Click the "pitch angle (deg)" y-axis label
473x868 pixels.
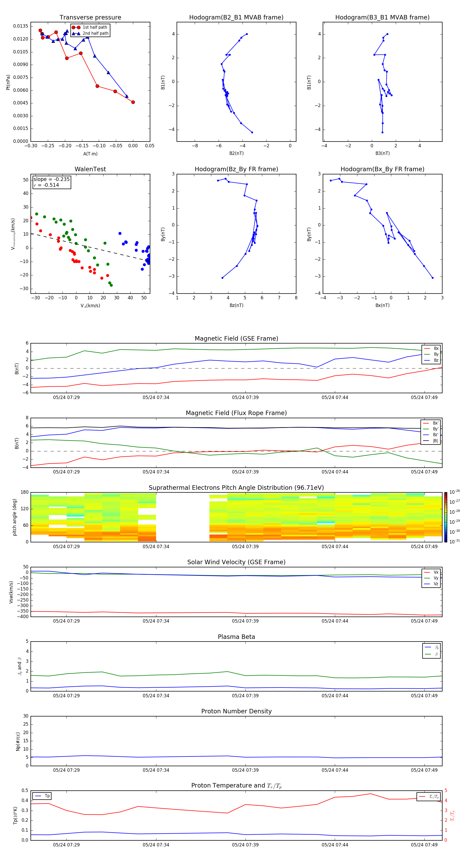click(14, 517)
